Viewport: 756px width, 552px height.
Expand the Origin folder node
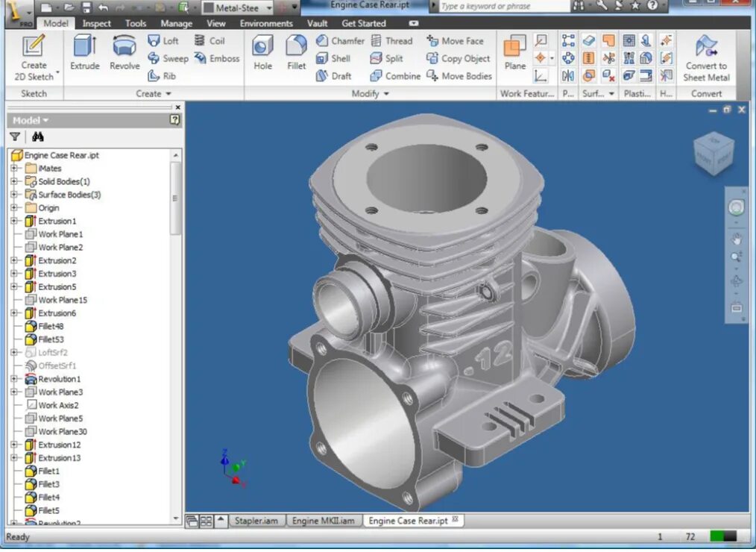(14, 208)
